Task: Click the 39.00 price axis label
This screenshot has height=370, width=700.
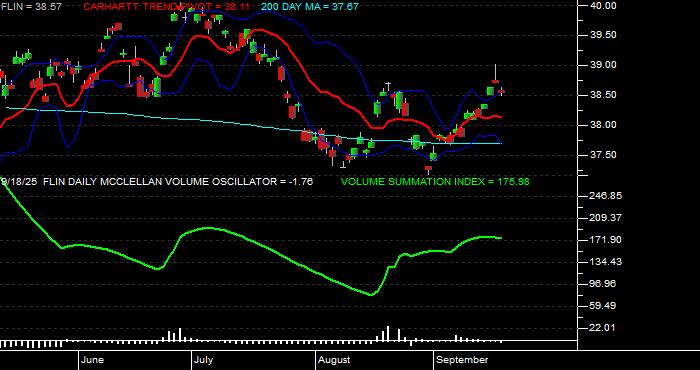Action: coord(603,65)
